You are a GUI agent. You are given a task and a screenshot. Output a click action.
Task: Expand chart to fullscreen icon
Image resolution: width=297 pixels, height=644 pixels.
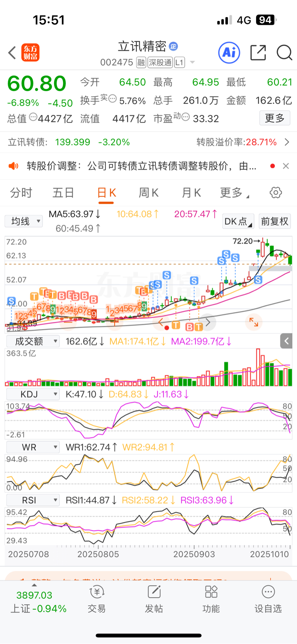click(254, 322)
